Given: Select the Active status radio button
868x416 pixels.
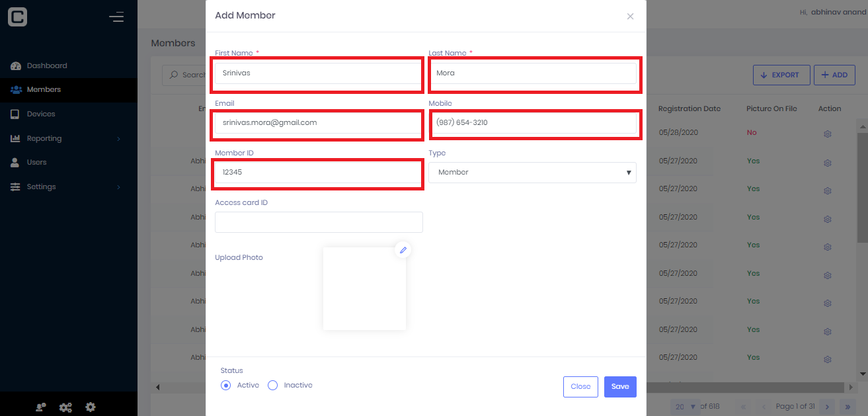Looking at the screenshot, I should pyautogui.click(x=226, y=385).
